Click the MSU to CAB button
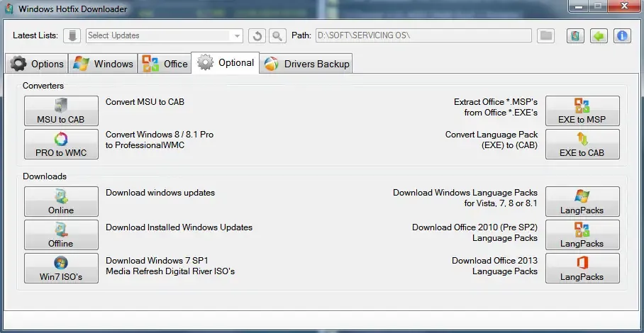The height and width of the screenshot is (333, 644). point(61,111)
